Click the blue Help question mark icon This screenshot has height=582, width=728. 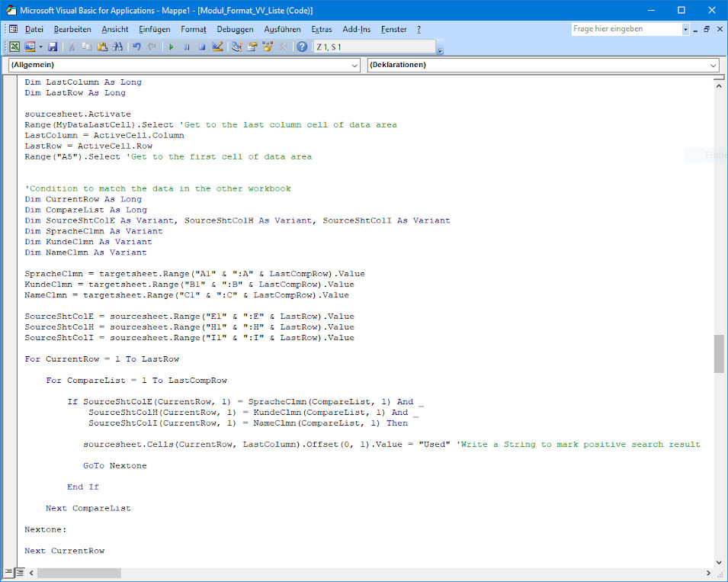point(302,47)
